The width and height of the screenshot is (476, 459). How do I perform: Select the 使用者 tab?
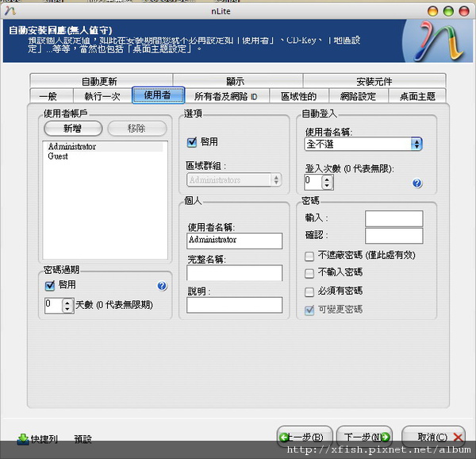point(158,95)
